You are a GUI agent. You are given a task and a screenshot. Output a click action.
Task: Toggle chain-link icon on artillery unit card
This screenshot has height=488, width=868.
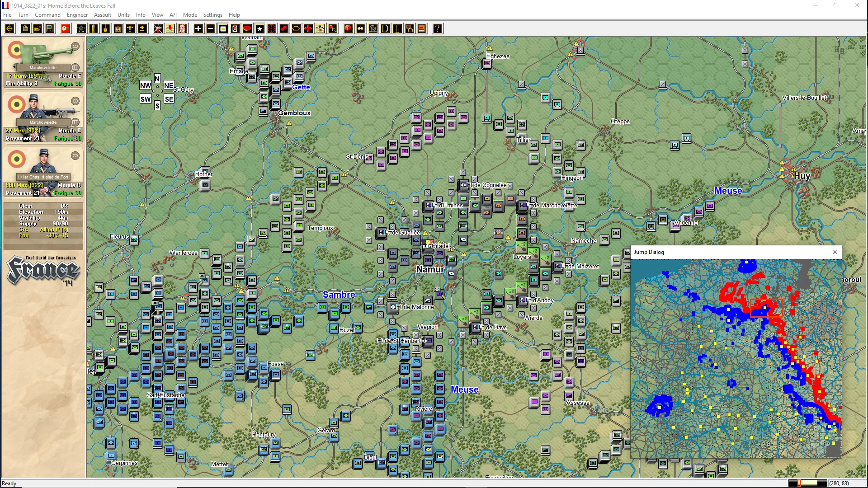[75, 46]
